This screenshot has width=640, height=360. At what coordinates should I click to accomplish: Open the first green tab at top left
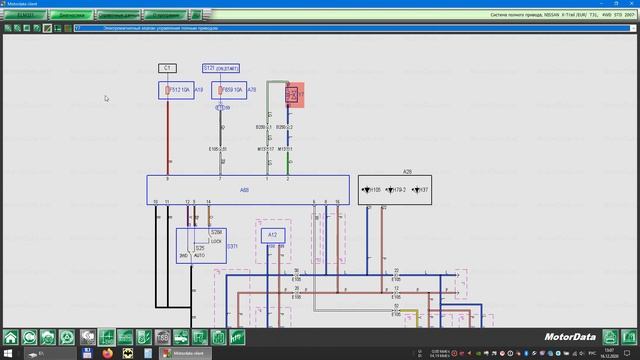tap(25, 15)
